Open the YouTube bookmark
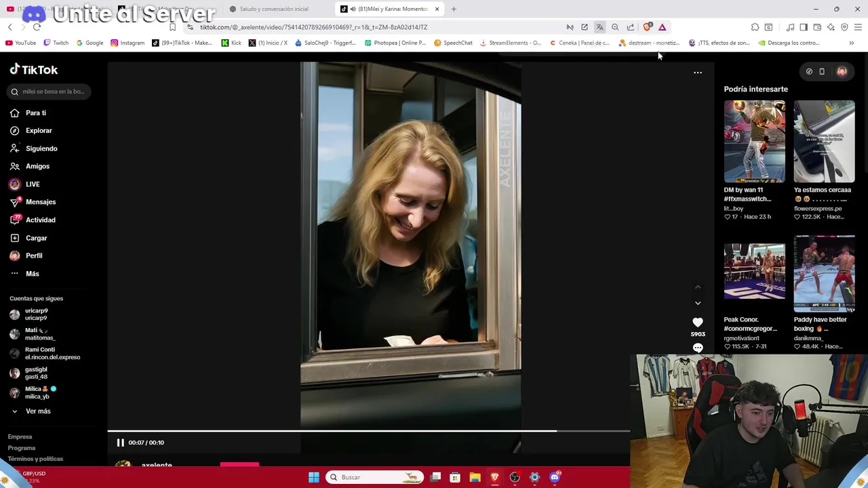Viewport: 868px width, 488px height. [20, 43]
